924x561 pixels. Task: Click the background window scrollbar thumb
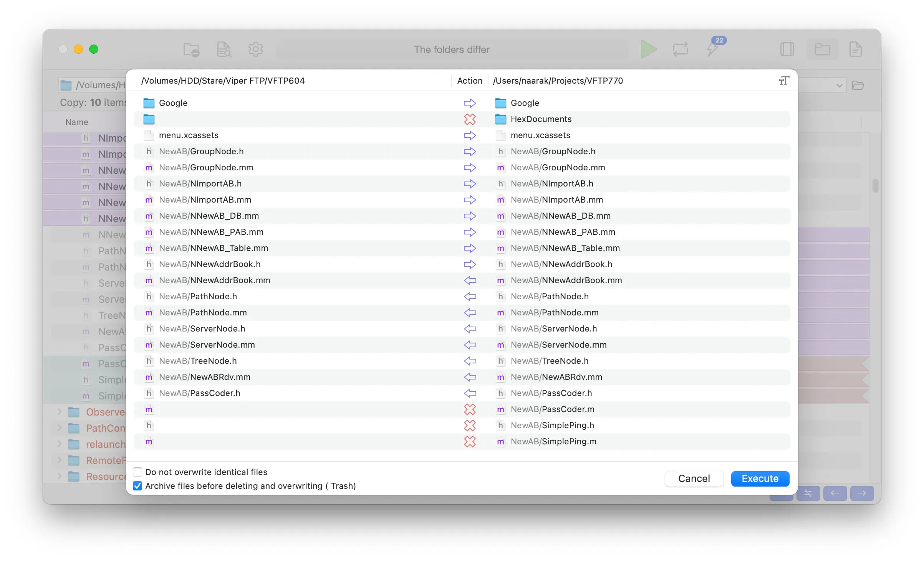875,186
